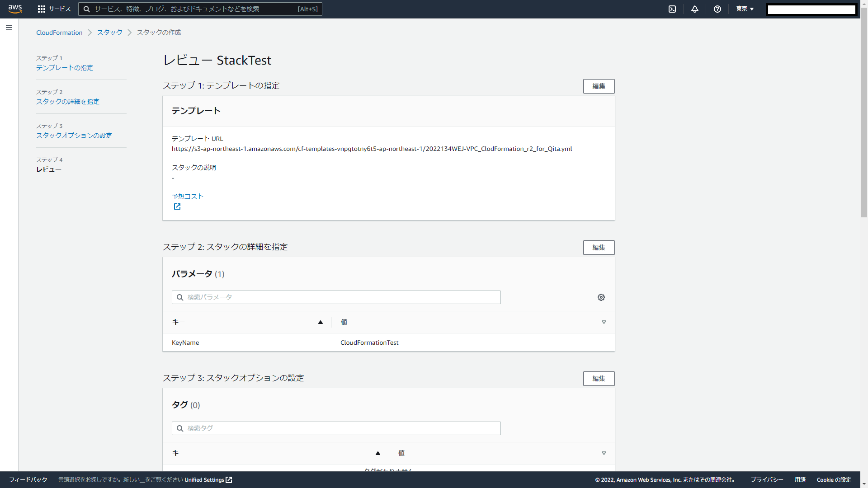Screen dimensions: 868x488
Task: Open the notifications bell icon
Action: [695, 9]
